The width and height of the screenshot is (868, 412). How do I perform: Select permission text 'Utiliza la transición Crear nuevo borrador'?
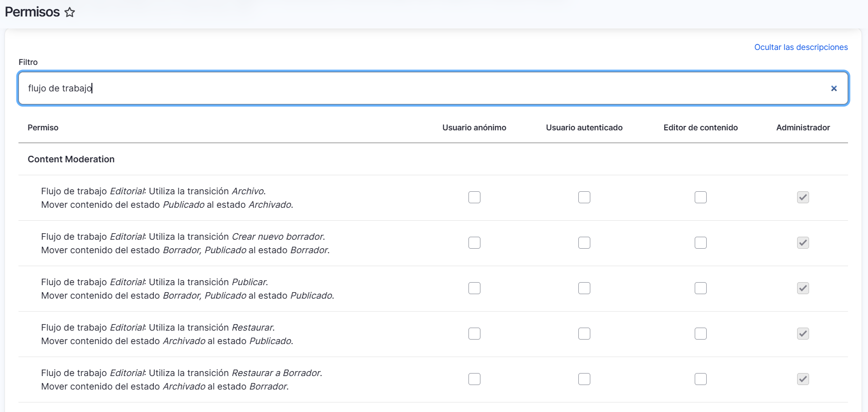click(x=237, y=237)
